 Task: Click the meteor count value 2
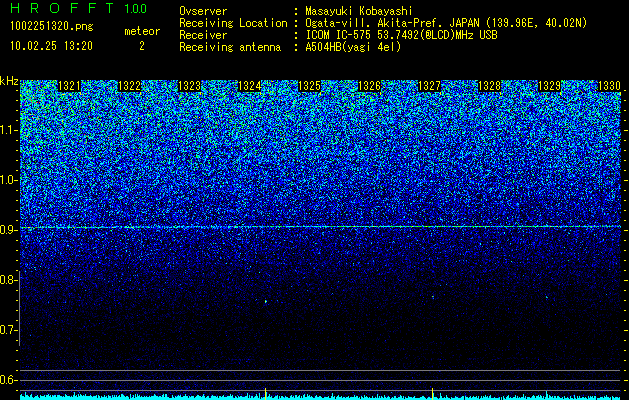tap(142, 46)
